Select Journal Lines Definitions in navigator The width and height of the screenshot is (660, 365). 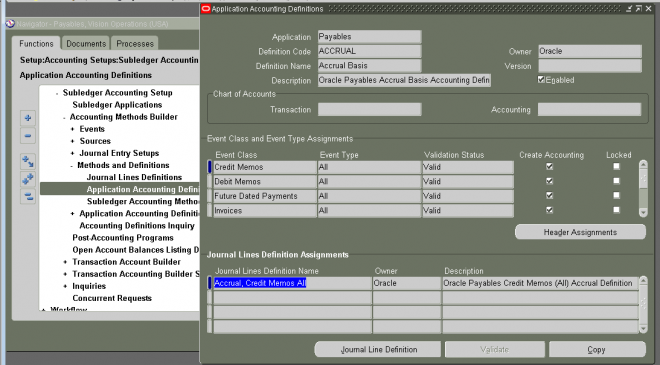(134, 177)
